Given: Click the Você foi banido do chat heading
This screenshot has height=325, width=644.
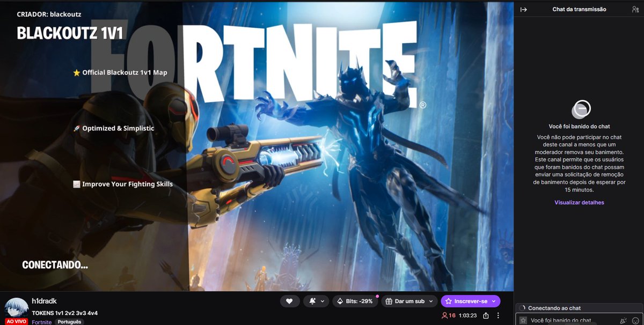Looking at the screenshot, I should (579, 127).
